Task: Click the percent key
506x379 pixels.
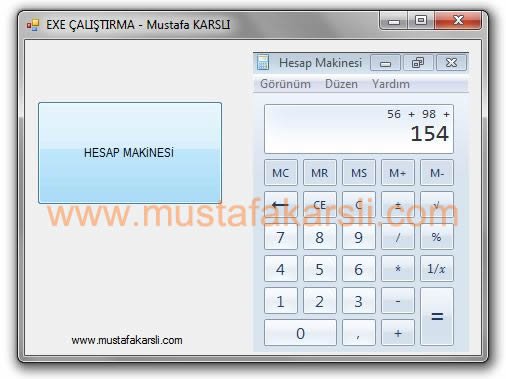Action: click(x=437, y=237)
